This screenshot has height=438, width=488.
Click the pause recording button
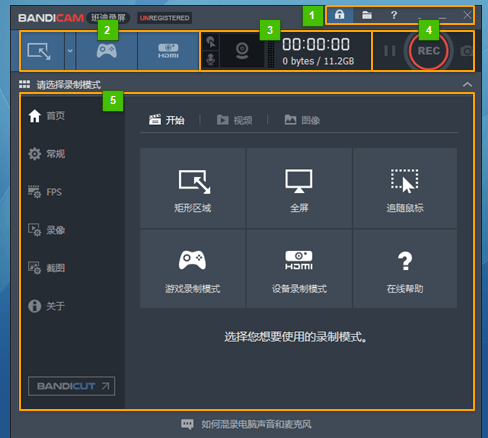[x=389, y=51]
